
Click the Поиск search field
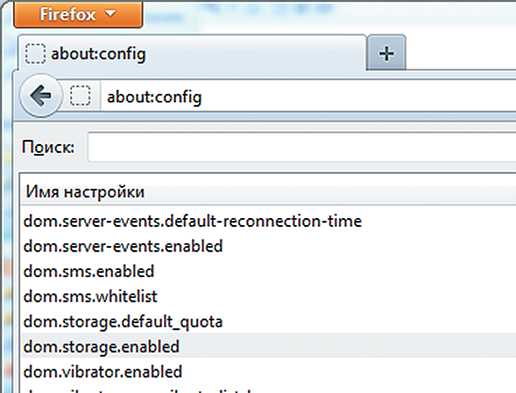click(x=302, y=147)
